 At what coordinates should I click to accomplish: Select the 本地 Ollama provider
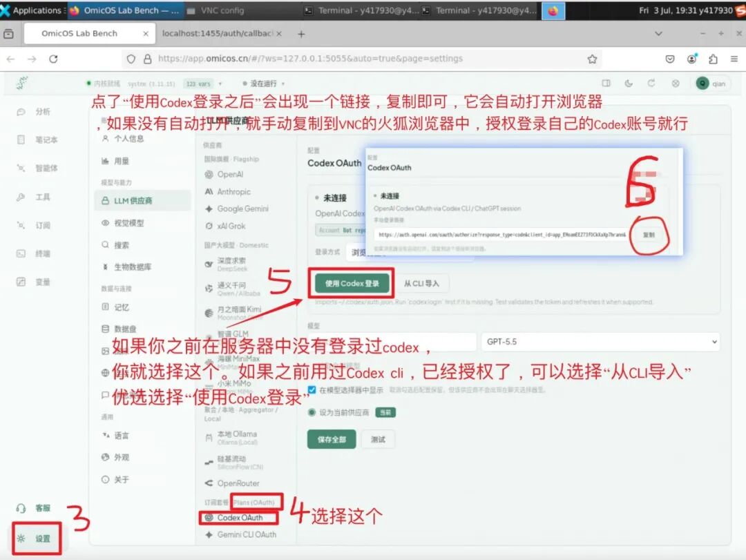click(231, 438)
